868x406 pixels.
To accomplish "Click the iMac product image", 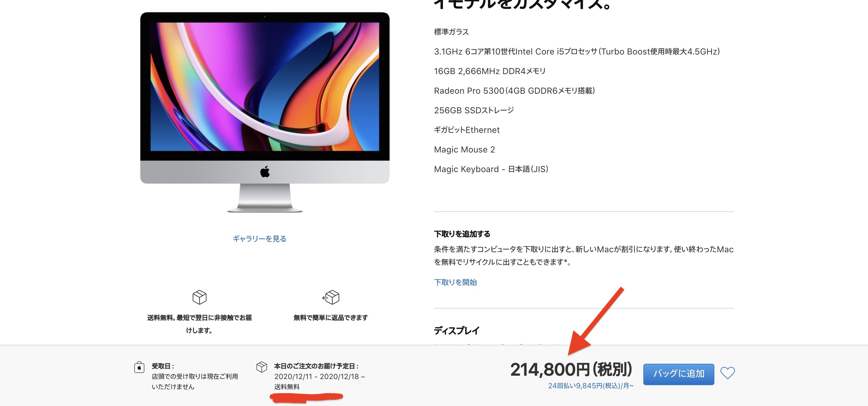I will point(265,112).
